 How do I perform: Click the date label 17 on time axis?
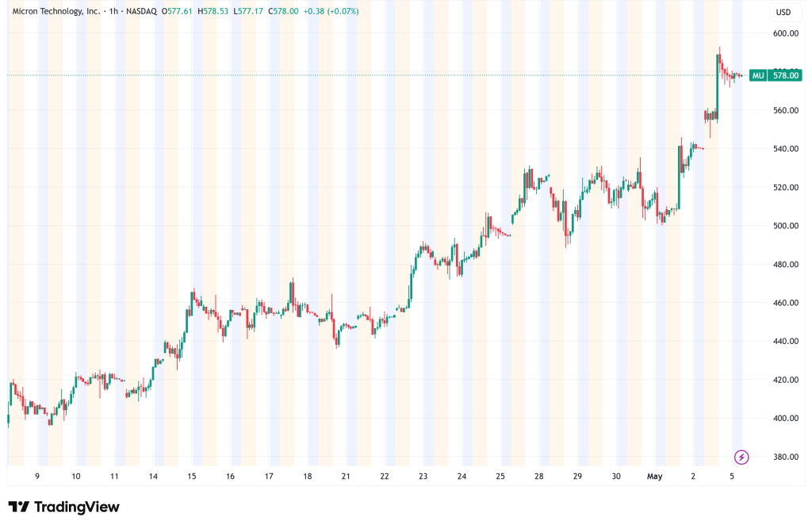(269, 476)
